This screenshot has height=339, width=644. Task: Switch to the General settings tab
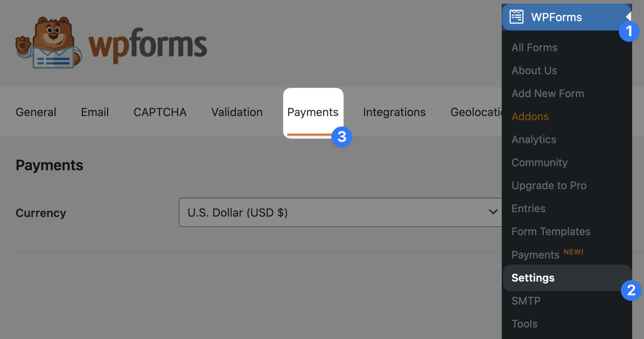(36, 112)
